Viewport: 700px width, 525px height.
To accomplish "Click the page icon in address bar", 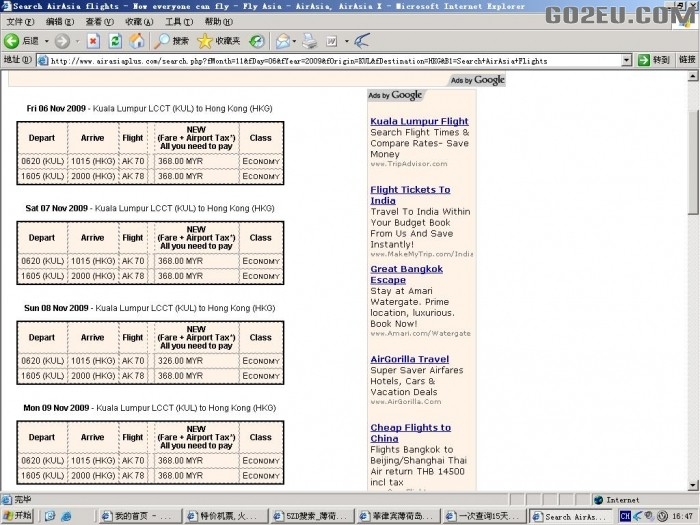I will (x=43, y=60).
